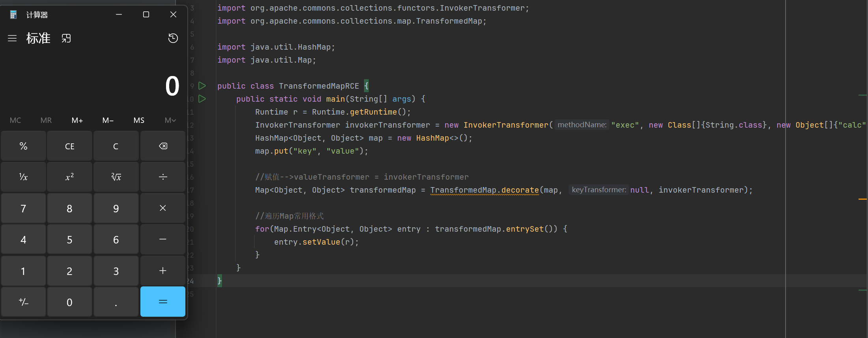Open the calculator history panel icon
Image resolution: width=868 pixels, height=338 pixels.
(173, 38)
